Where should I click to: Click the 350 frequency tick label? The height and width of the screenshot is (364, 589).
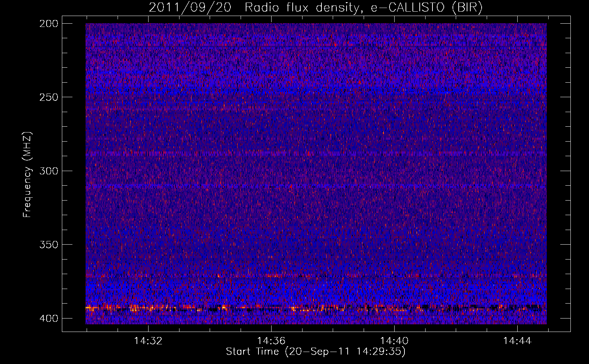click(x=48, y=245)
